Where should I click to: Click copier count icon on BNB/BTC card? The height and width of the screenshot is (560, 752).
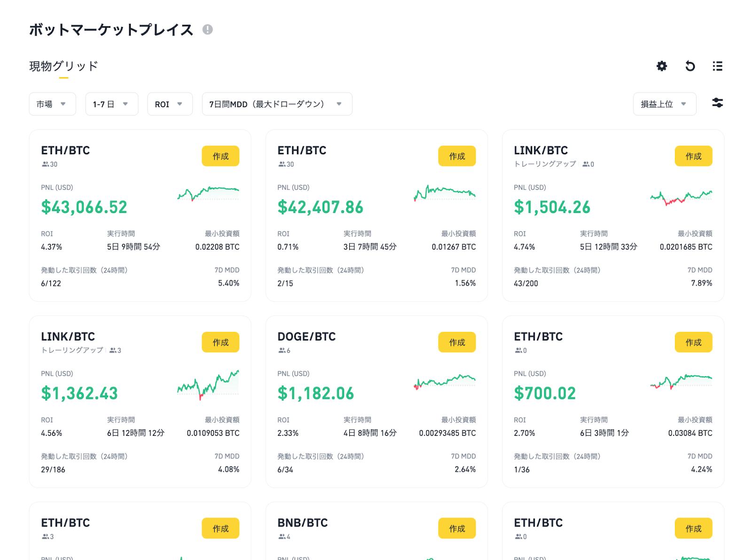pyautogui.click(x=282, y=536)
